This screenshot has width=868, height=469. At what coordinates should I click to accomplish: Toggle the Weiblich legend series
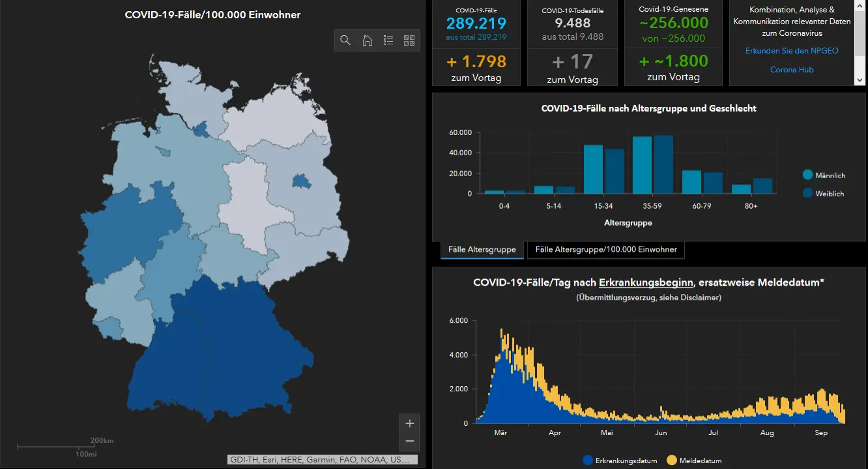824,193
